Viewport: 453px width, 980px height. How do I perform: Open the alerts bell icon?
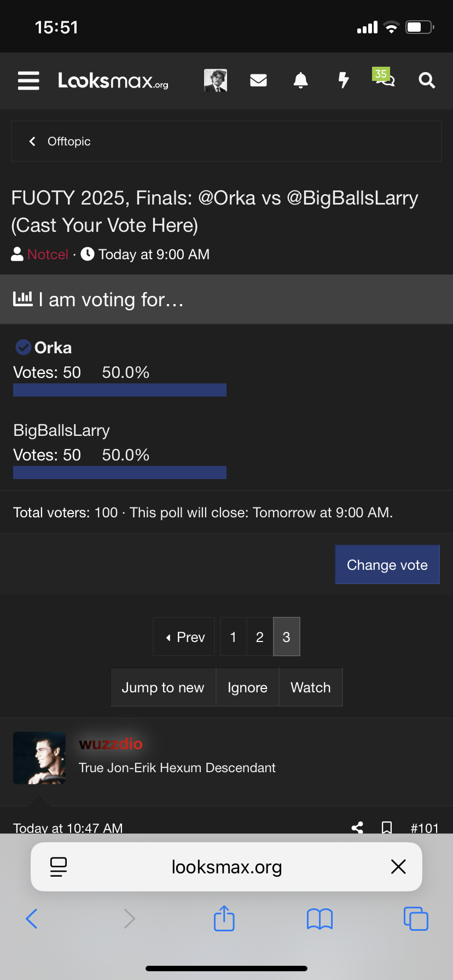tap(300, 80)
